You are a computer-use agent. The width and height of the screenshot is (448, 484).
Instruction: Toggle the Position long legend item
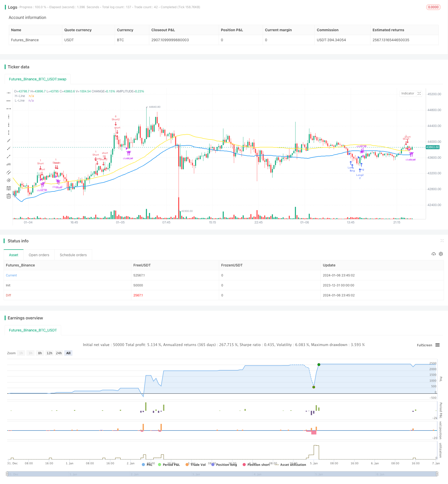(x=224, y=465)
